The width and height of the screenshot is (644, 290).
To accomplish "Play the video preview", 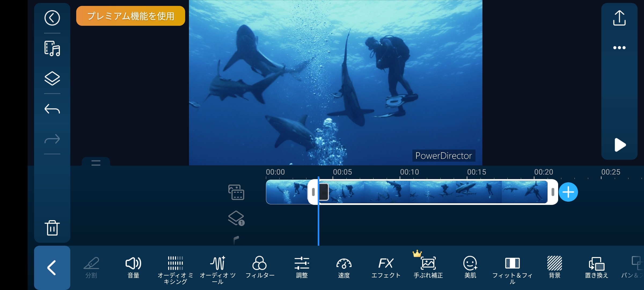I will tap(619, 145).
